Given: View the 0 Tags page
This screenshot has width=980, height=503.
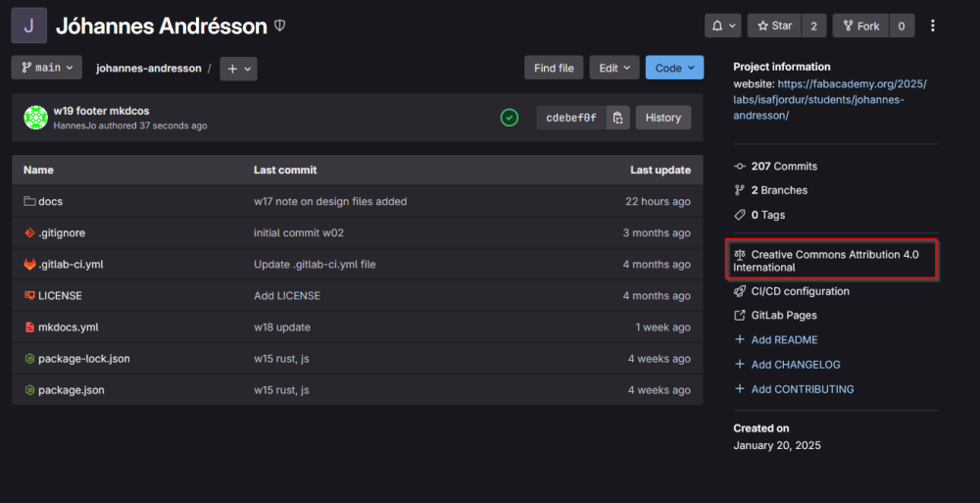Looking at the screenshot, I should click(767, 215).
